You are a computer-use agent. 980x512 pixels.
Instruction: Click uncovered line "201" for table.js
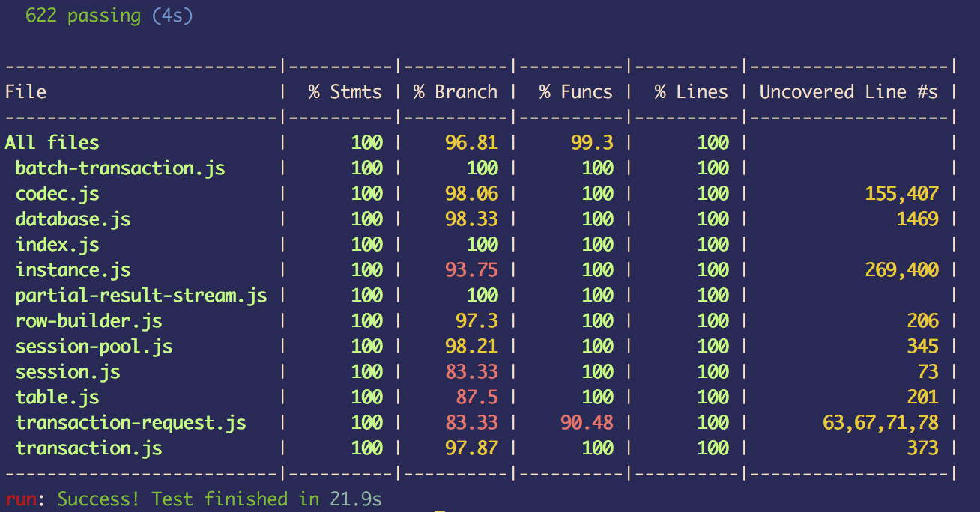922,397
